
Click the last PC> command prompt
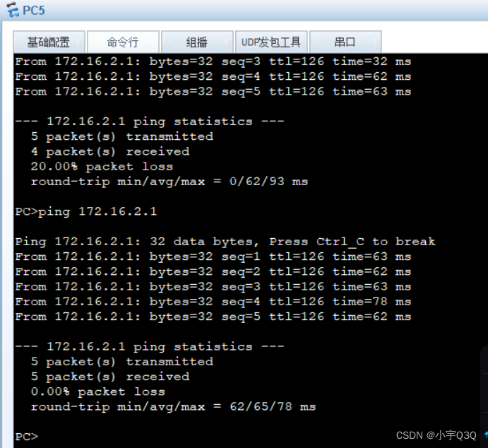click(27, 437)
